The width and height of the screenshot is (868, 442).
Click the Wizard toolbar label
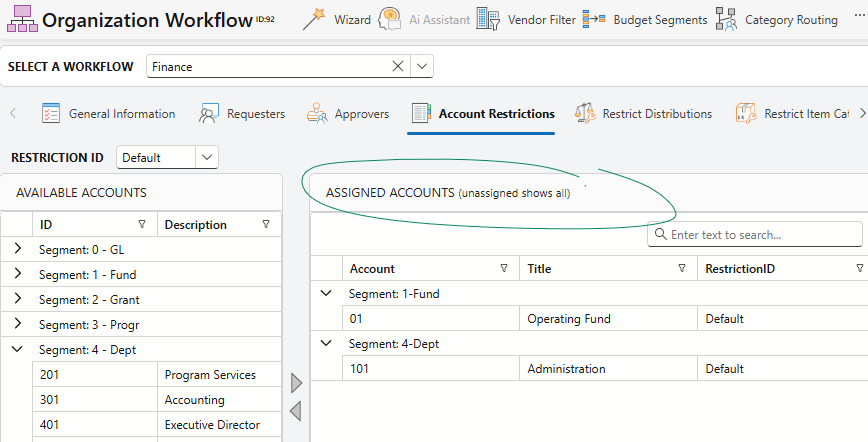click(352, 20)
